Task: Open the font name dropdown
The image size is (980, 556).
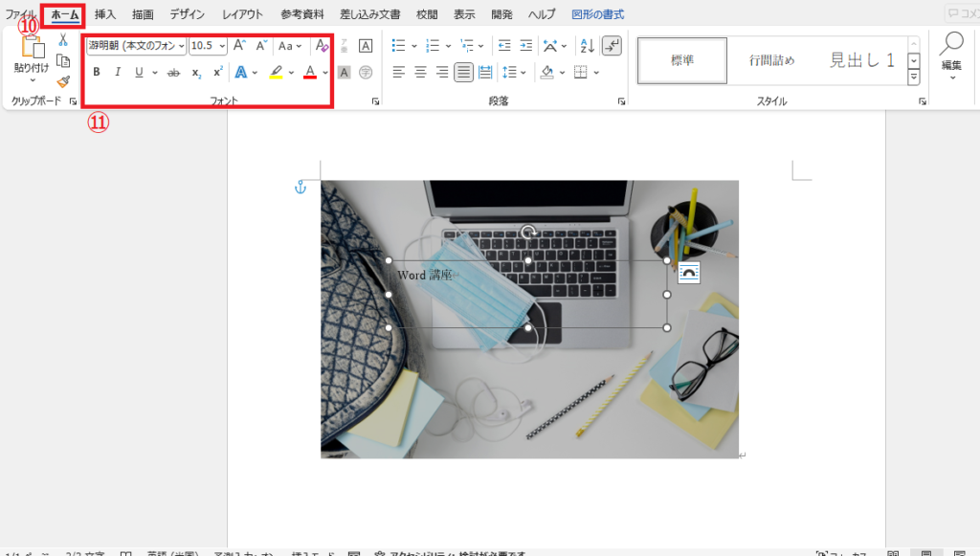Action: [x=181, y=46]
